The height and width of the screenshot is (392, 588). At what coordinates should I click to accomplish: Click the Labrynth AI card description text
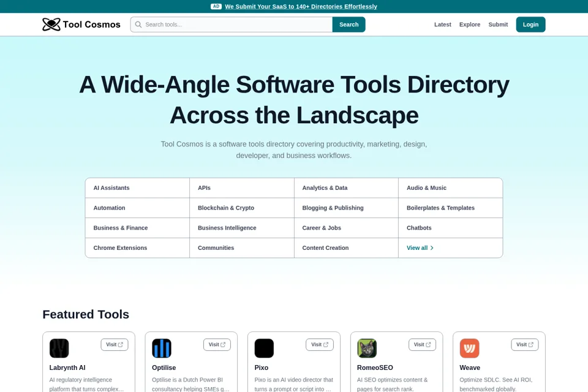click(x=86, y=384)
